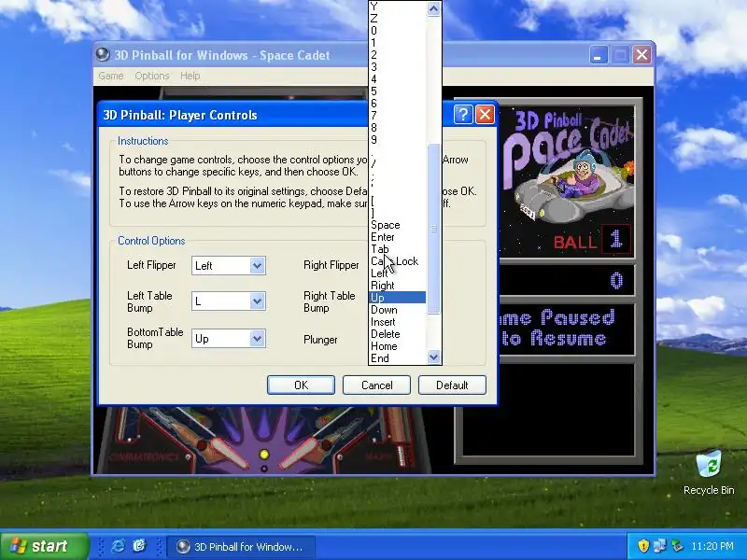Click the safely remove hardware tray icon
Screen dimensions: 747x560
pyautogui.click(x=677, y=546)
